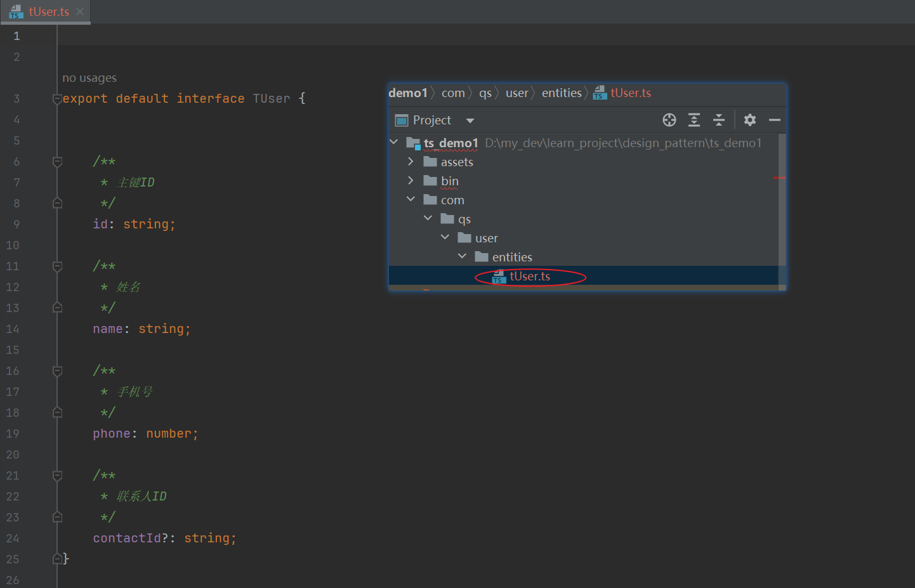
Task: Click the 'phone: number;' property line
Action: (145, 434)
